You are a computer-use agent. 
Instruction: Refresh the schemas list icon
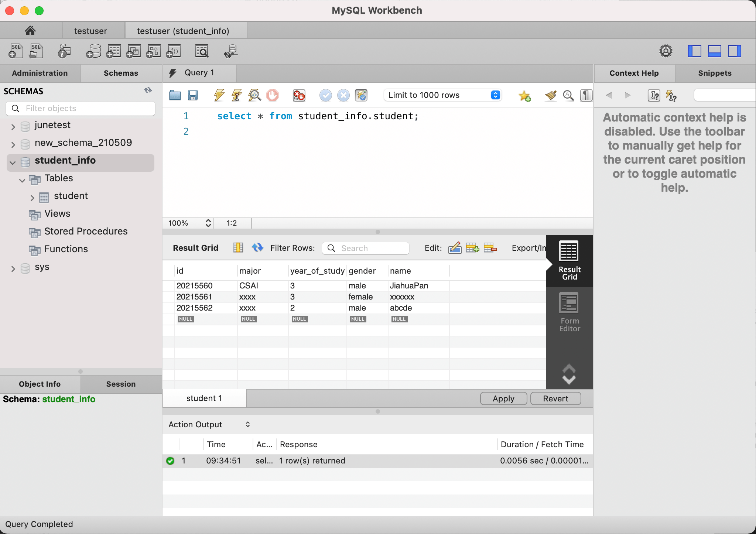(148, 90)
